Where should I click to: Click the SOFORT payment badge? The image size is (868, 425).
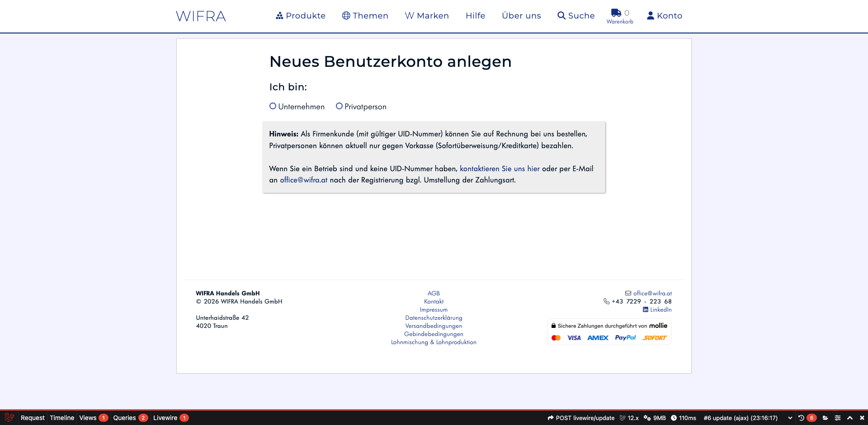click(x=654, y=337)
